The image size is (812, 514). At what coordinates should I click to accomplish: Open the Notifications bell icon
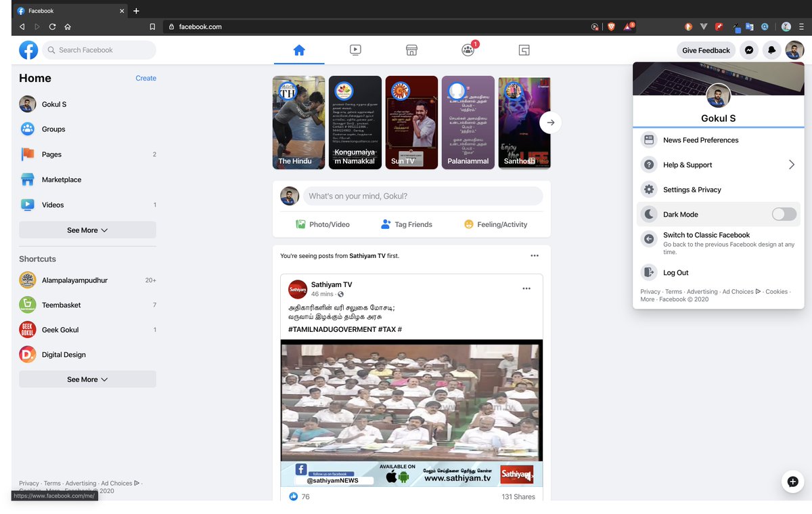pos(772,50)
